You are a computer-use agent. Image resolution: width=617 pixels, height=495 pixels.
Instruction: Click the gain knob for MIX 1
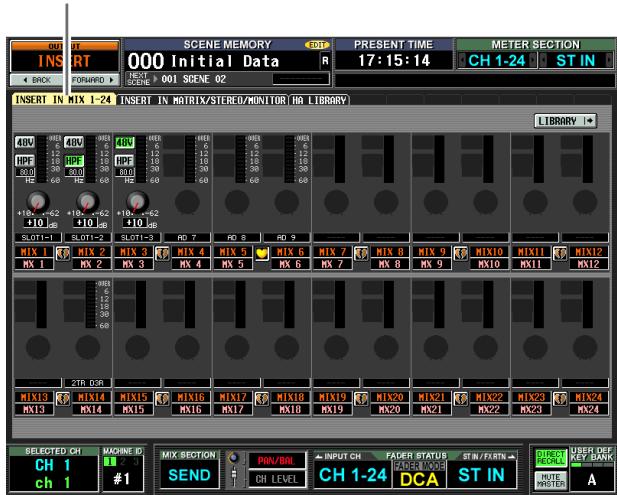[38, 201]
